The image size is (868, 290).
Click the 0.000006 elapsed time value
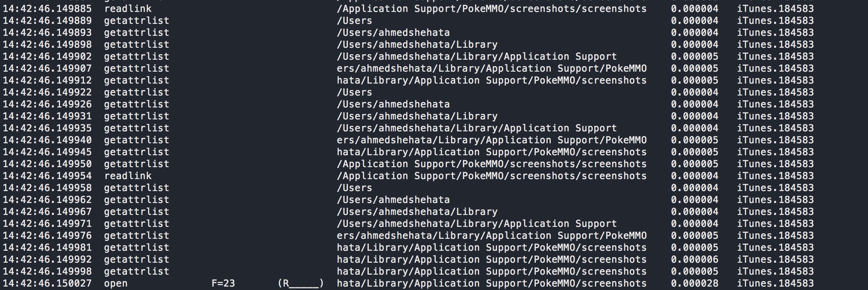click(x=694, y=260)
